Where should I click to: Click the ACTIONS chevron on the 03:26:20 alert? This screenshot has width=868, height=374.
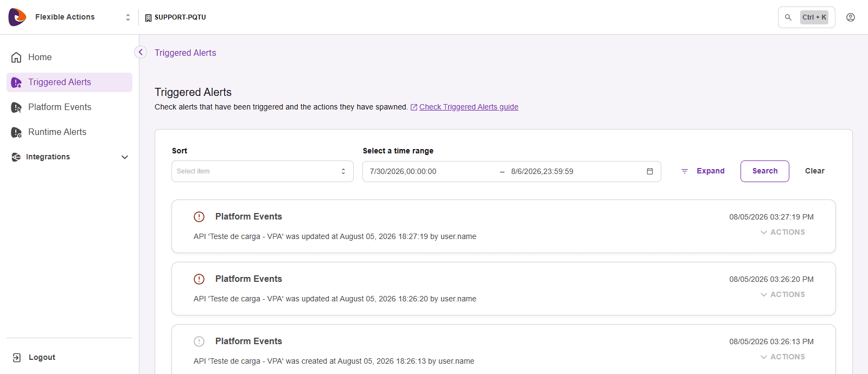764,295
